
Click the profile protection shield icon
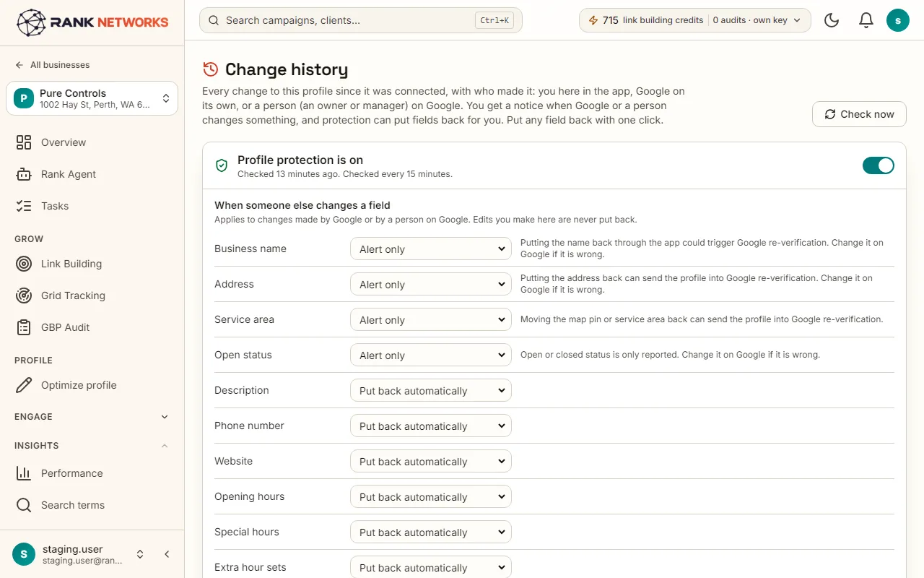[x=222, y=165]
